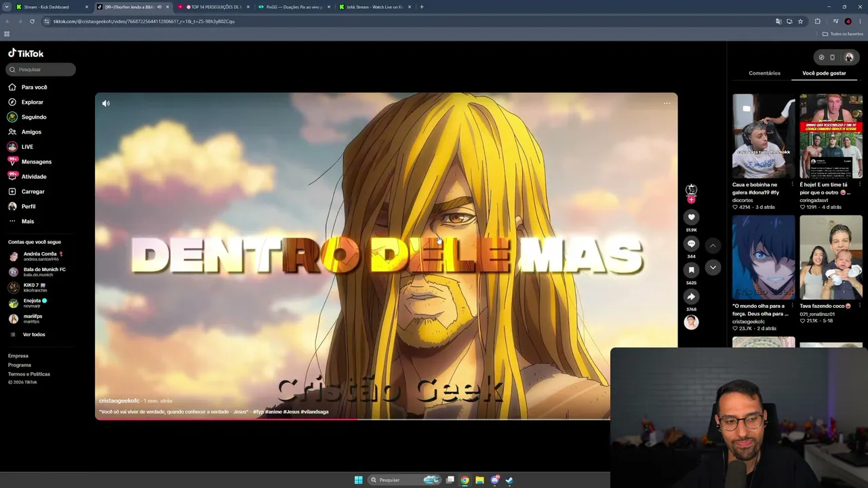This screenshot has width=868, height=488.
Task: Click the Empresa footer link
Action: pyautogui.click(x=18, y=356)
